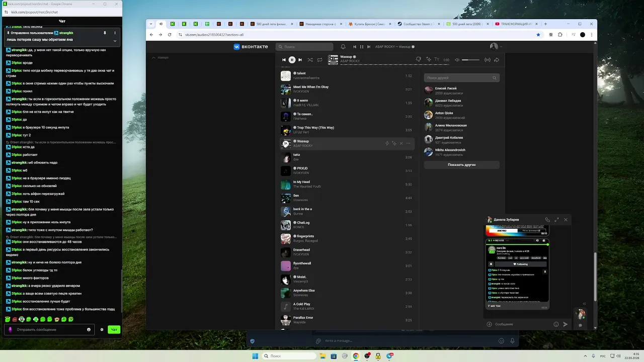Focus the Сообщение field in VK chat popup
Image resolution: width=644 pixels, height=362 pixels.
[522, 324]
